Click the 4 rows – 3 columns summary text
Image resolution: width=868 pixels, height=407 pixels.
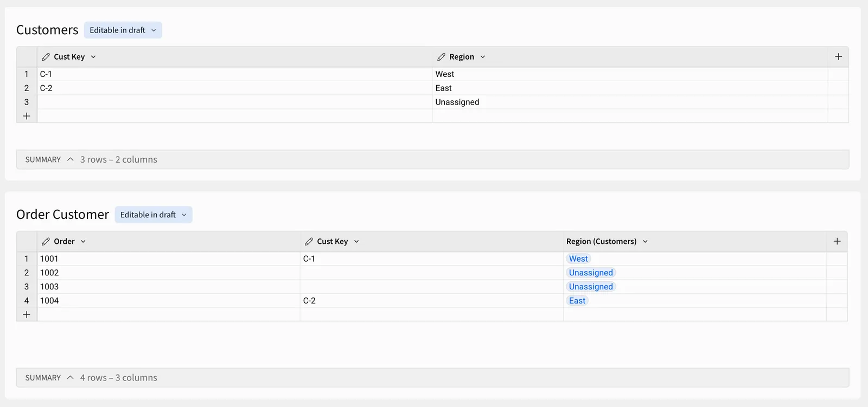[x=119, y=378]
